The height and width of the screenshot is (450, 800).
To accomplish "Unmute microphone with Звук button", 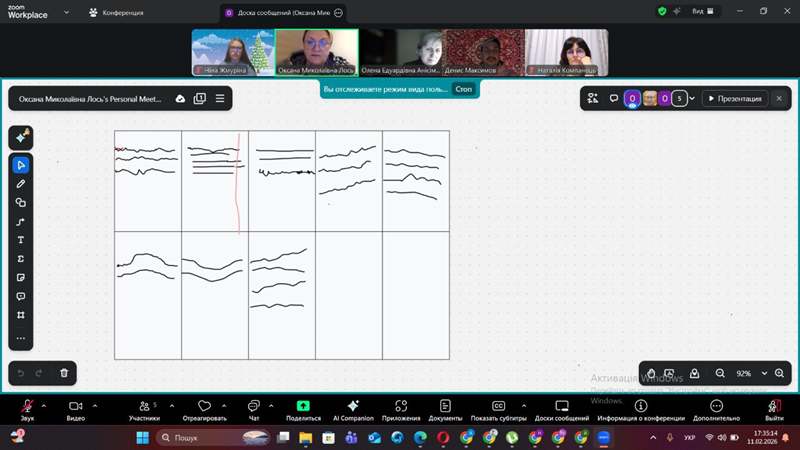I will click(x=27, y=410).
